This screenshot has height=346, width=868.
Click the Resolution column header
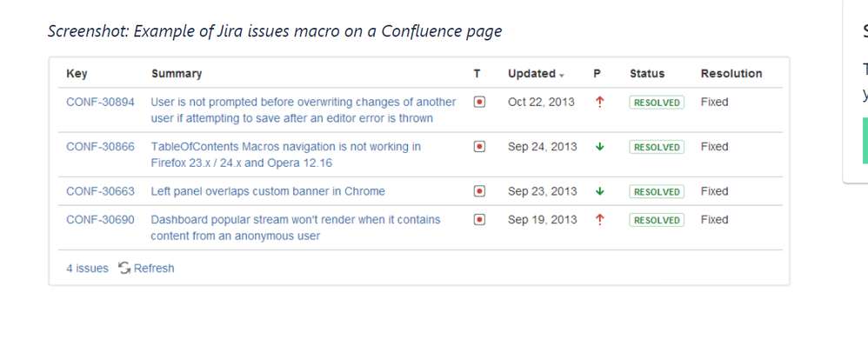pyautogui.click(x=731, y=74)
